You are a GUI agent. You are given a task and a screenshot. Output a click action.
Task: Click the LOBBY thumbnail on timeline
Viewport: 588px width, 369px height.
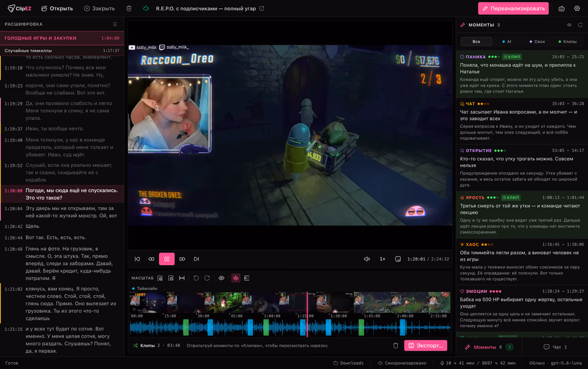tap(148, 302)
